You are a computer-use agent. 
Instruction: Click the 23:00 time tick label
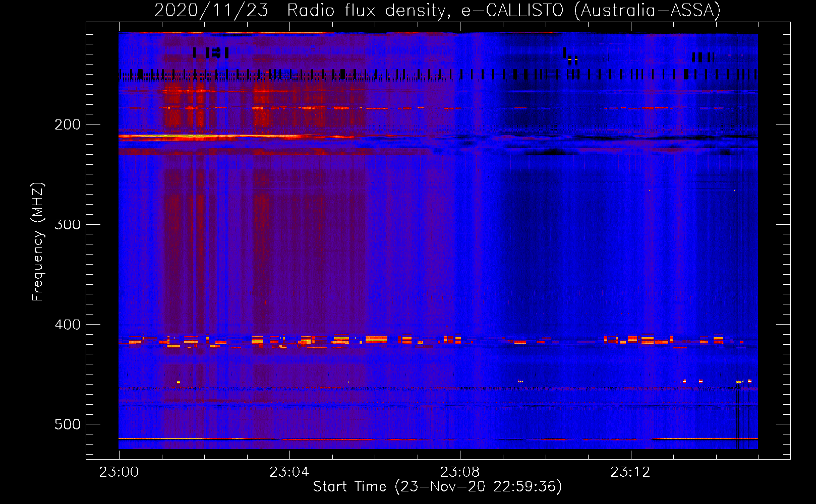(x=119, y=472)
